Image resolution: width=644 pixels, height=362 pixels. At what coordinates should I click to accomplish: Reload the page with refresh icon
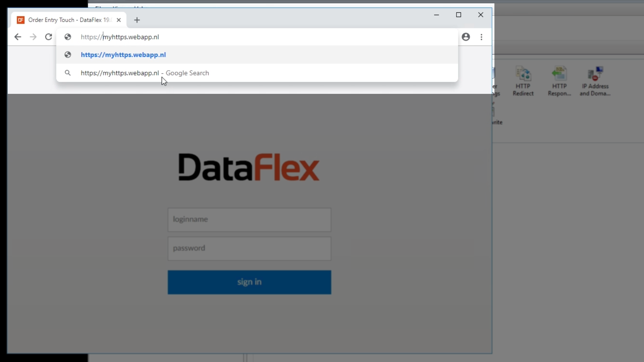coord(49,37)
